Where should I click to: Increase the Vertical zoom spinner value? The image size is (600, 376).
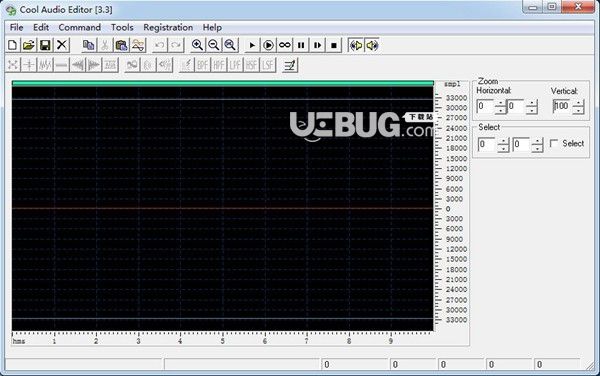[x=578, y=103]
